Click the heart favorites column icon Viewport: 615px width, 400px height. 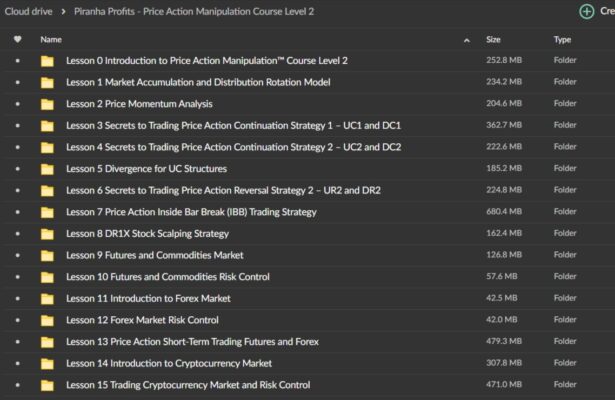click(x=18, y=39)
